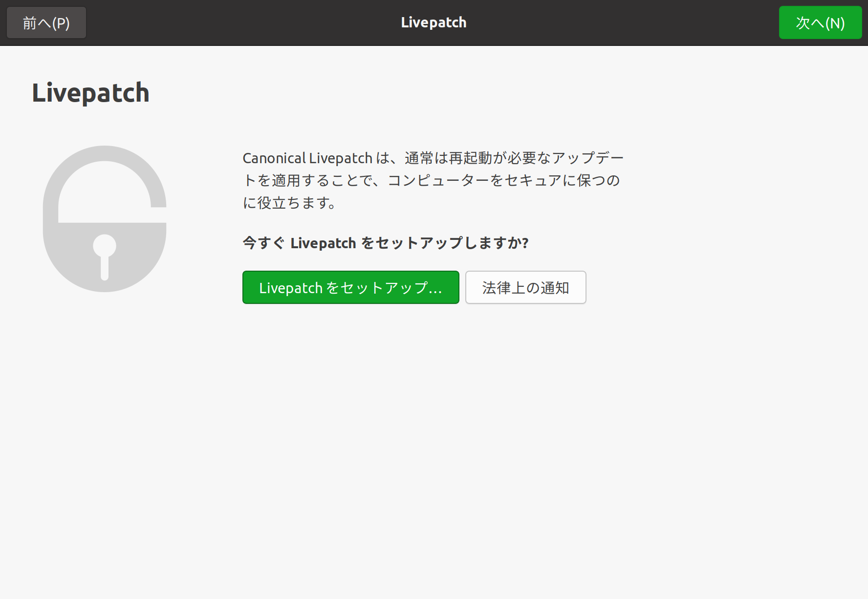The image size is (868, 599).
Task: Continue with the green 次へ(N) button
Action: [x=820, y=22]
